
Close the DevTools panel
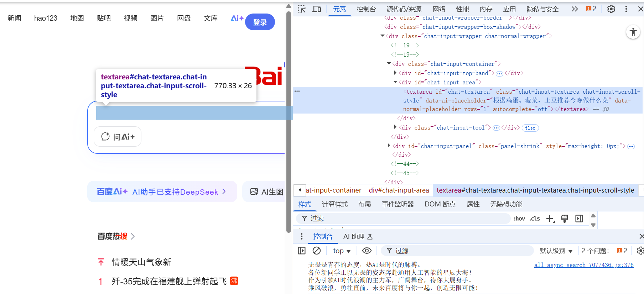(x=640, y=9)
